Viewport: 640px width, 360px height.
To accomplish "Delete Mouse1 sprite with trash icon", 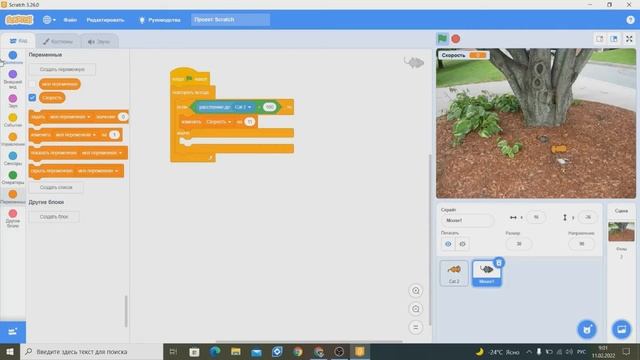I will pos(499,262).
